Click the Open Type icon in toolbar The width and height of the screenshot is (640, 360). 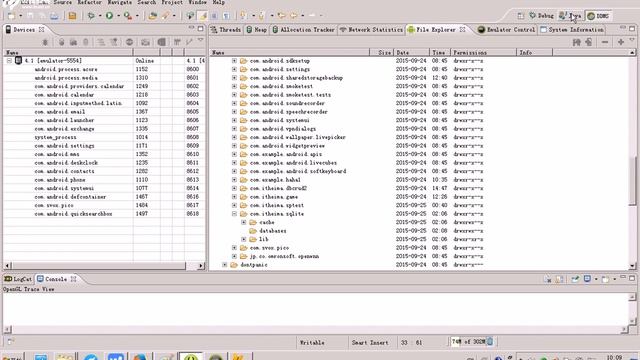153,16
